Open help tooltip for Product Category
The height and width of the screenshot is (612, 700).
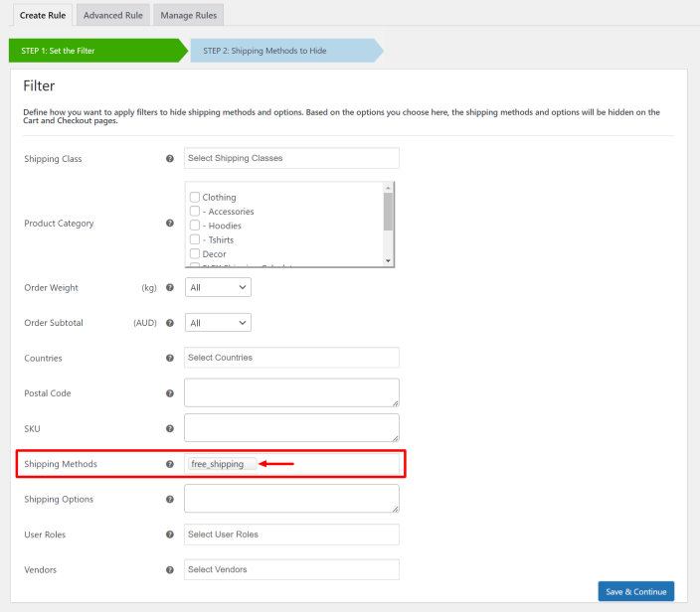click(170, 223)
